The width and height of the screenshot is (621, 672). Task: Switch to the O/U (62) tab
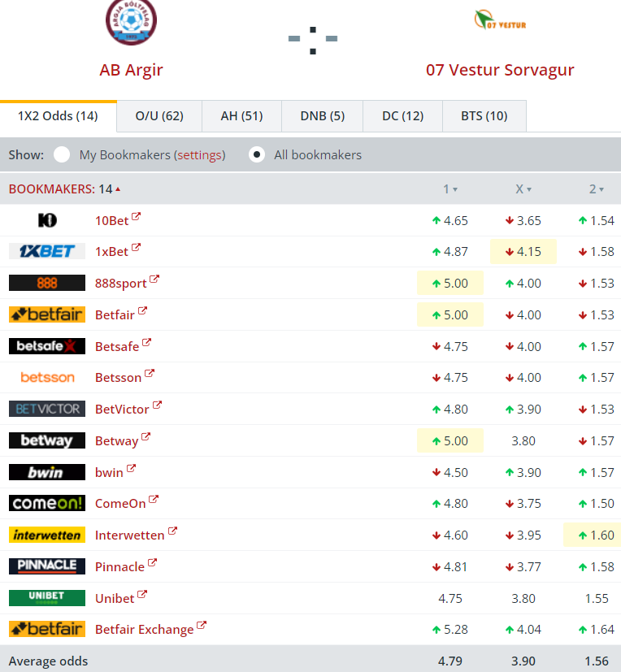159,116
